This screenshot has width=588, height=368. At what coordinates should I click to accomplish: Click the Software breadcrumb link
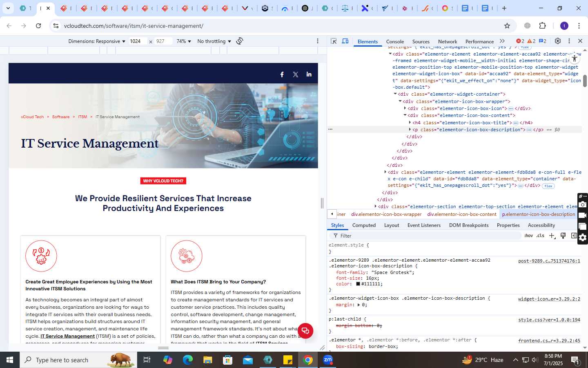pyautogui.click(x=61, y=117)
